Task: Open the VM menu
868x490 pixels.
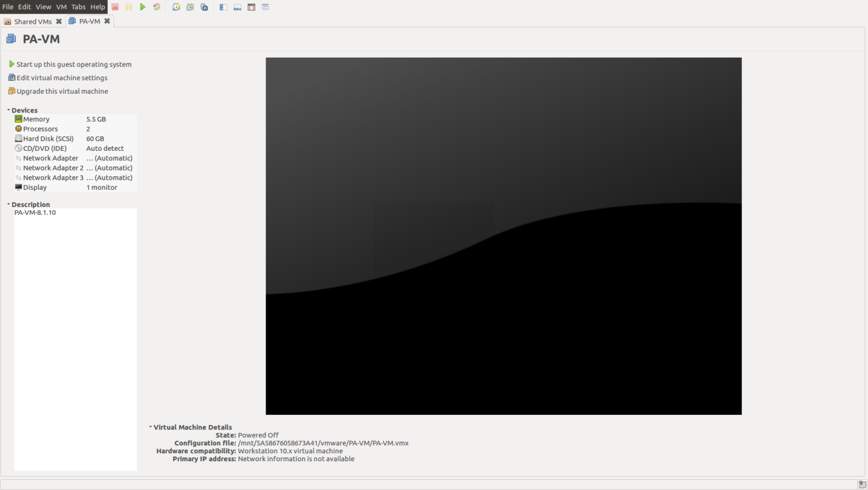Action: click(61, 7)
